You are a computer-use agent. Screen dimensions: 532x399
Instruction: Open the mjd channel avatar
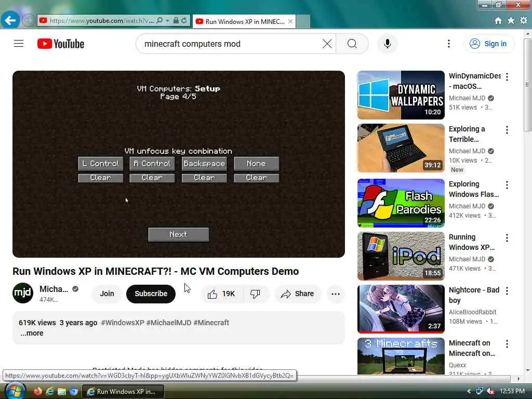[x=23, y=293]
